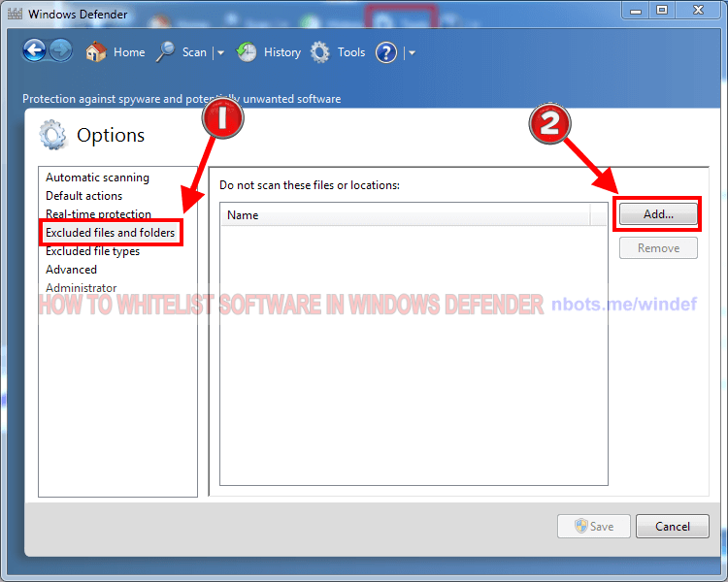This screenshot has height=582, width=728.
Task: Select Excluded file types option
Action: 93,251
